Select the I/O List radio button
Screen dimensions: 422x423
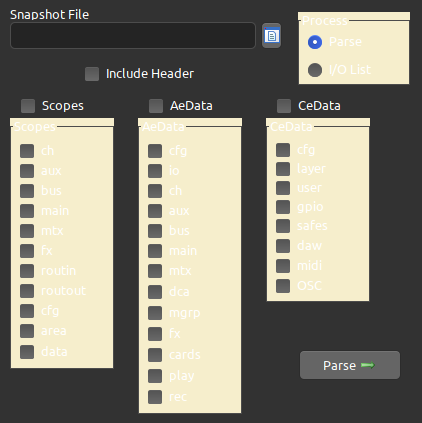coord(315,70)
